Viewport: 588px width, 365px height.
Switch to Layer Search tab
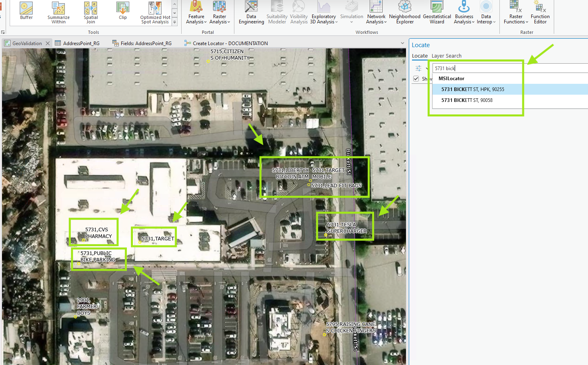click(447, 56)
